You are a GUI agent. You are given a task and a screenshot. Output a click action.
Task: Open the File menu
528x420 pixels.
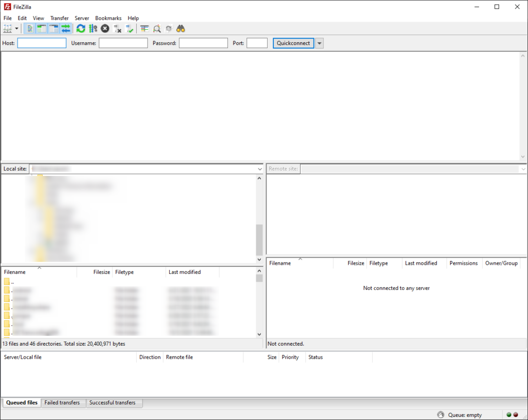[7, 18]
